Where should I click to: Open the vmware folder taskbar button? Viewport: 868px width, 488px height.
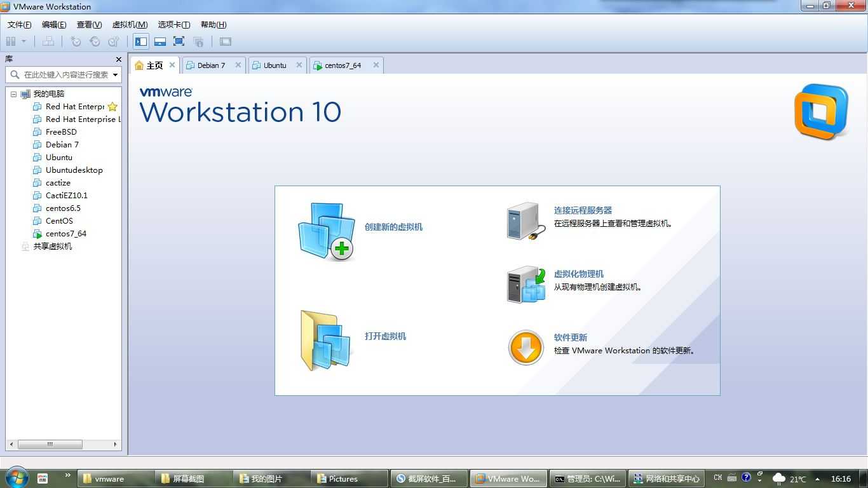coord(116,479)
